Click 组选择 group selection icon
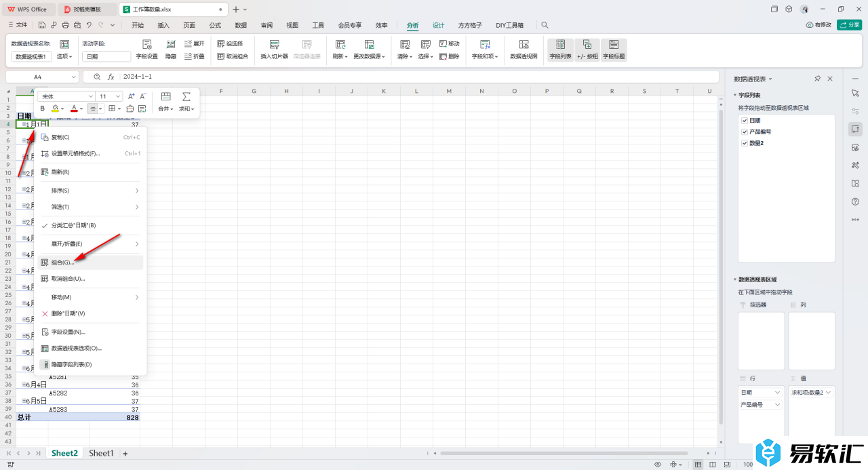The height and width of the screenshot is (470, 868). point(230,43)
